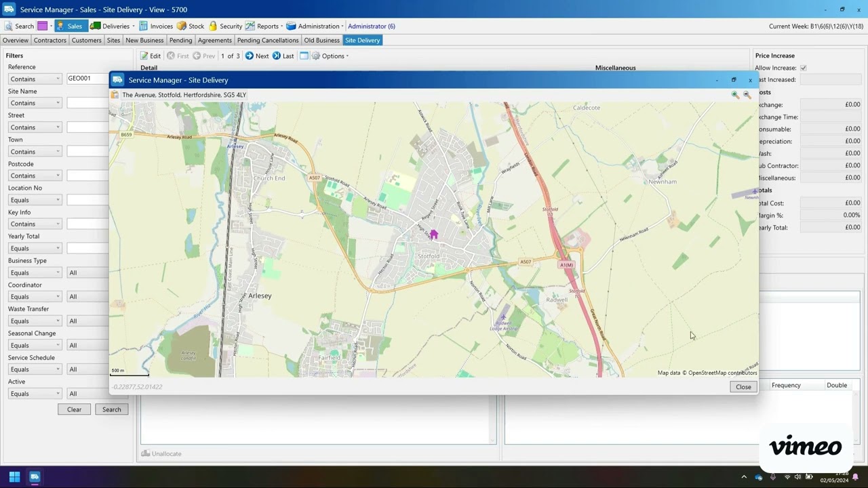This screenshot has width=868, height=488.
Task: Open the Service Schedule Equals dropdown
Action: click(x=35, y=369)
